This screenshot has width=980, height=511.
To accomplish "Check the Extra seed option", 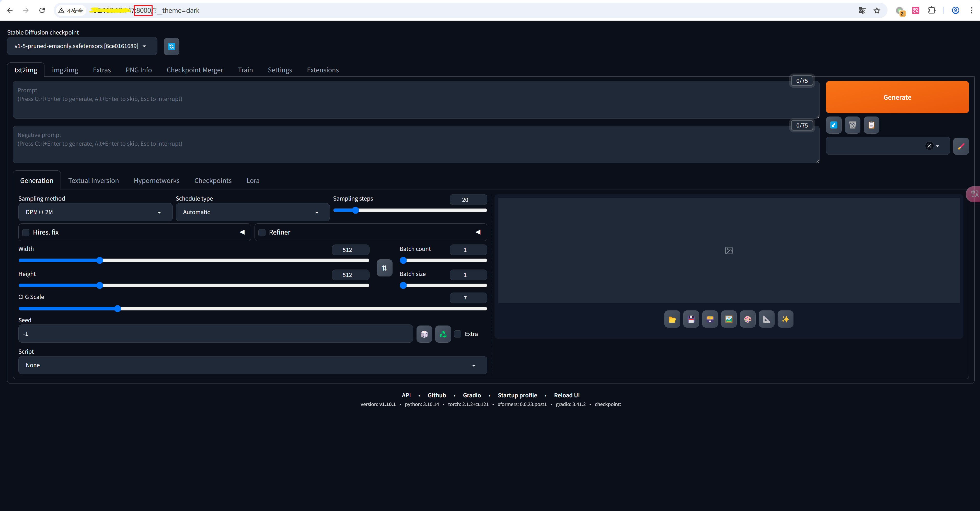I will pyautogui.click(x=458, y=334).
